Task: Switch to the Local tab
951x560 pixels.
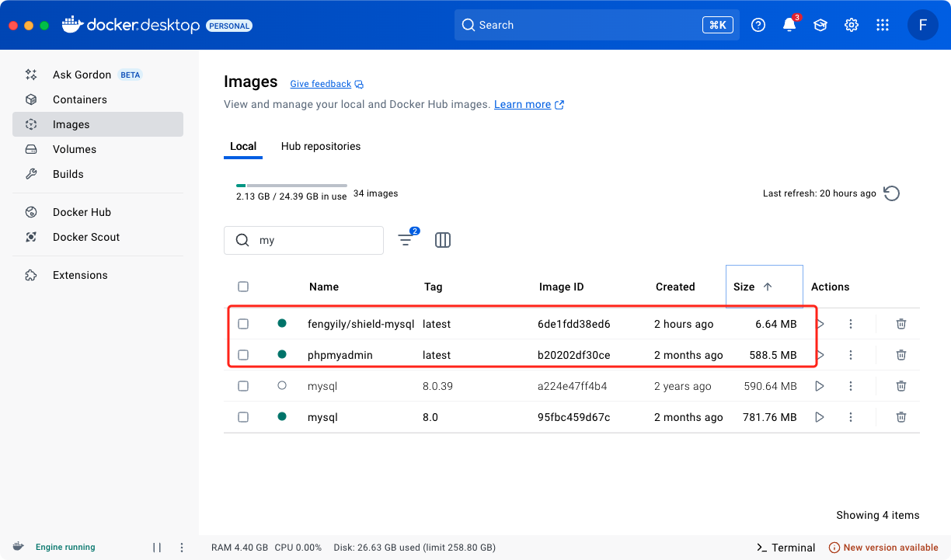Action: pyautogui.click(x=243, y=146)
